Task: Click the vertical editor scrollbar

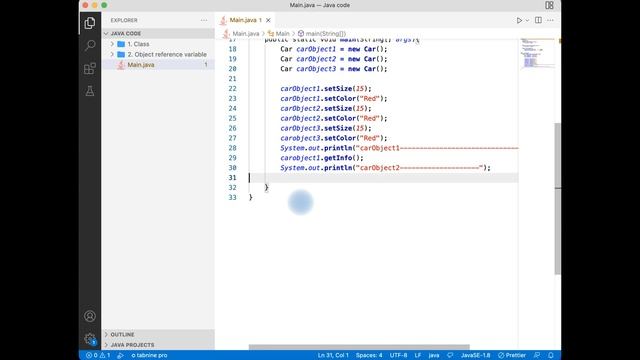Action: pyautogui.click(x=558, y=198)
